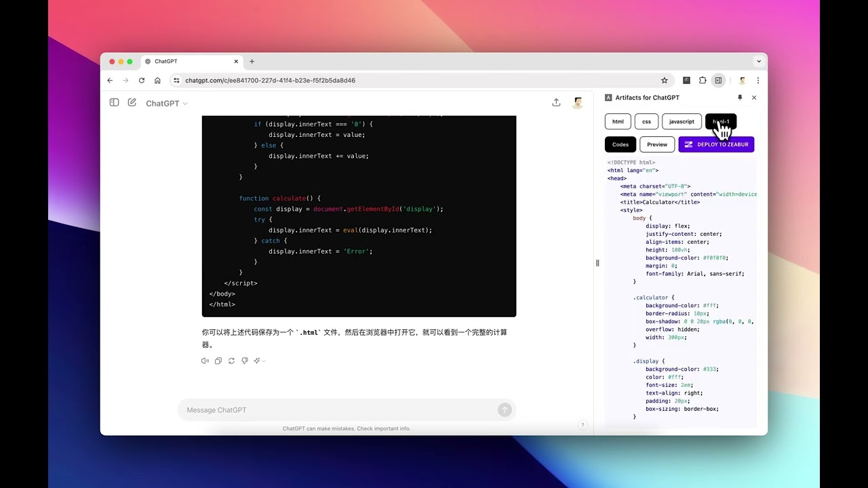Open the help question mark button
This screenshot has width=868, height=488.
tap(582, 425)
